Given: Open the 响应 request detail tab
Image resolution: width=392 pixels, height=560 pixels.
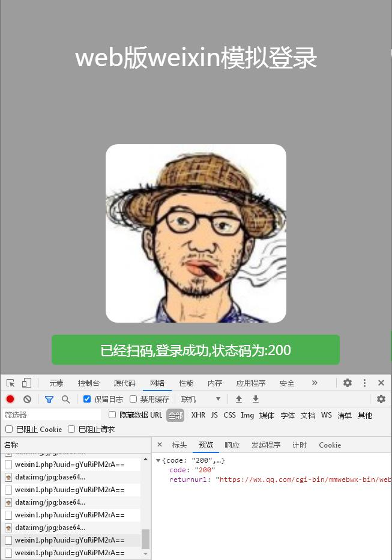Looking at the screenshot, I should pos(232,445).
